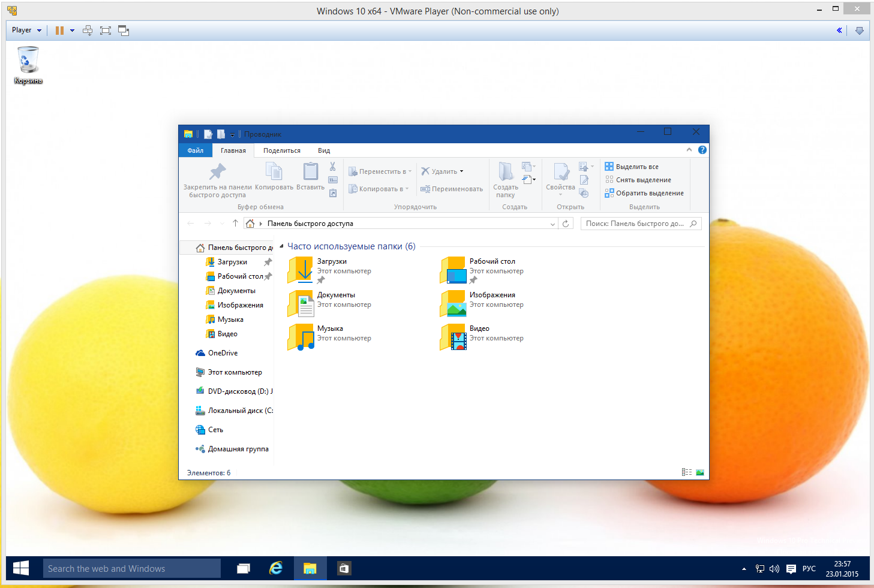This screenshot has width=874, height=588.
Task: Switch to the large icons view in status bar
Action: click(700, 472)
